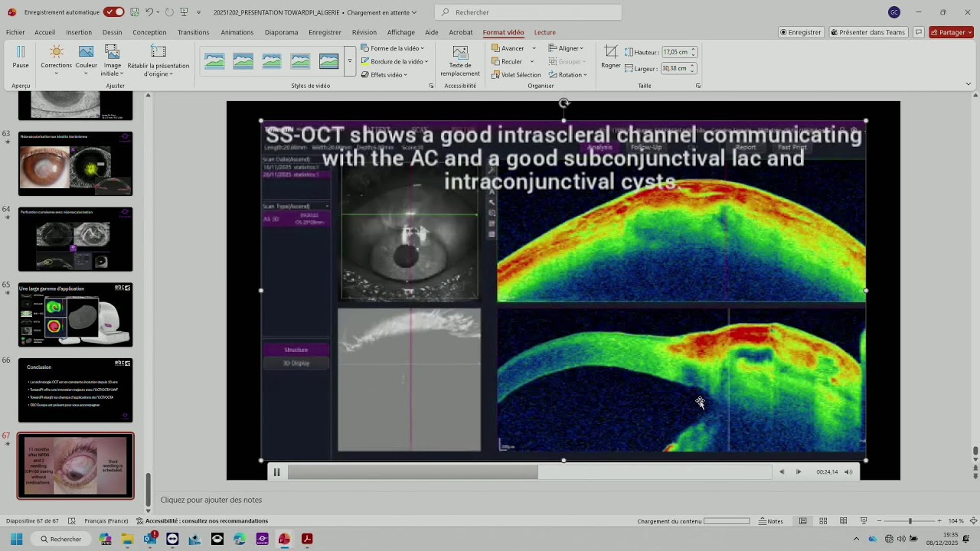Viewport: 980px width, 551px height.
Task: Switch to the Insertion tab
Action: coord(79,32)
